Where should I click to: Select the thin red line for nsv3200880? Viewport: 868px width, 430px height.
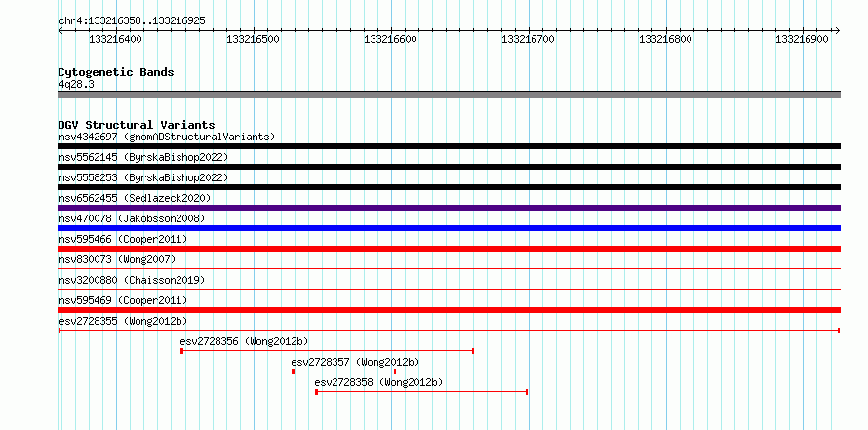point(449,290)
